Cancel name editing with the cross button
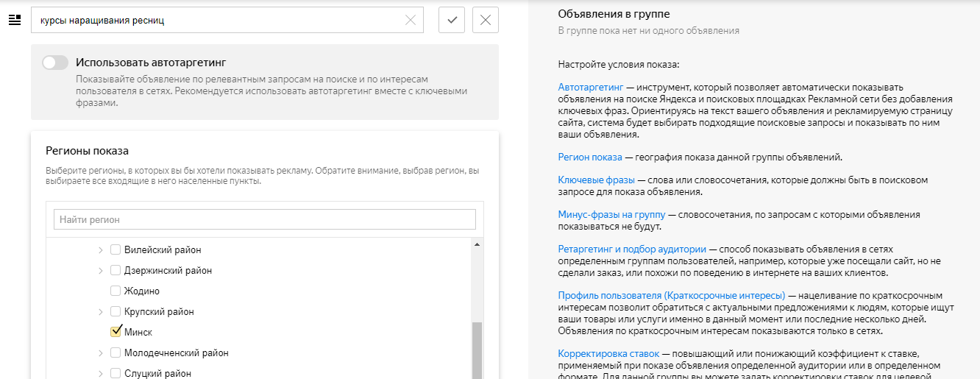Image resolution: width=980 pixels, height=379 pixels. pos(486,20)
